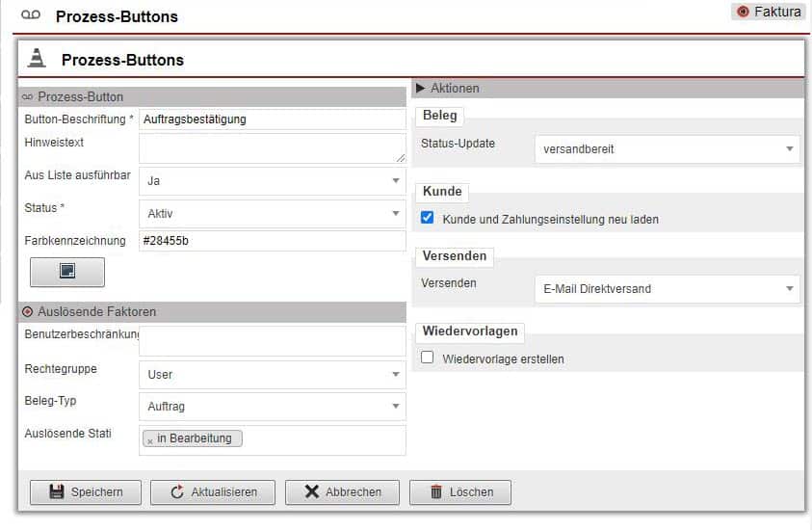
Task: Select the Beleg-Typ dropdown showing Auftrag
Action: 272,407
